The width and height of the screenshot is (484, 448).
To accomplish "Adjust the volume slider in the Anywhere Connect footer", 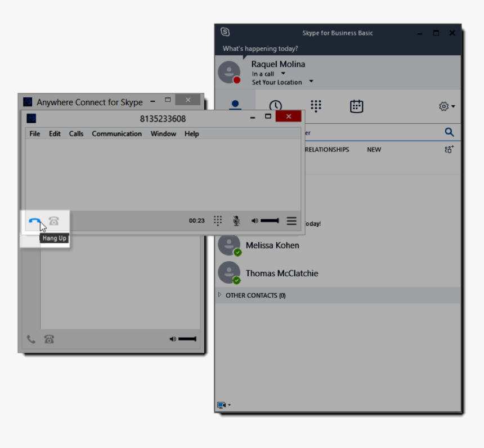I will tap(187, 339).
